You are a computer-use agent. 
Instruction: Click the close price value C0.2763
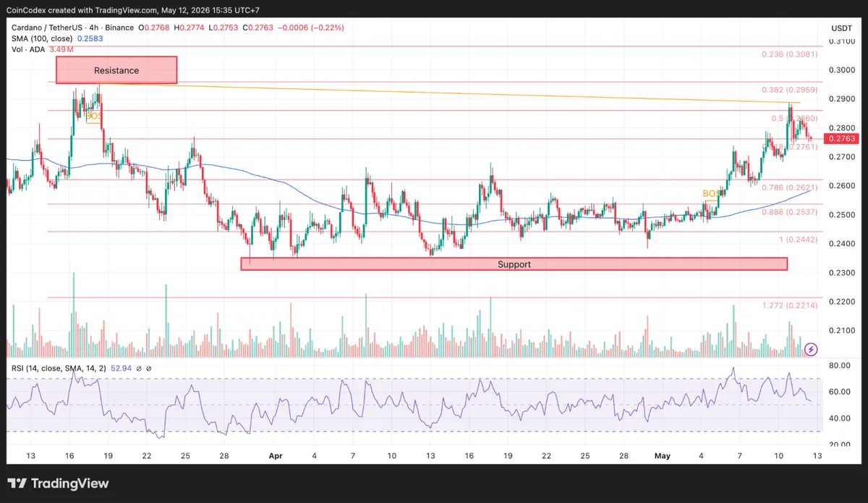coord(258,28)
